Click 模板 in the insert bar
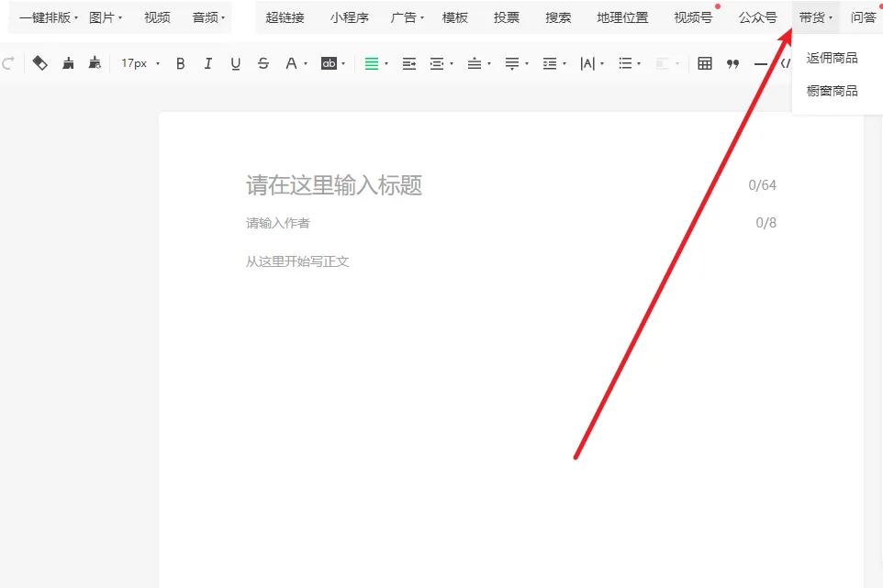 click(x=455, y=17)
